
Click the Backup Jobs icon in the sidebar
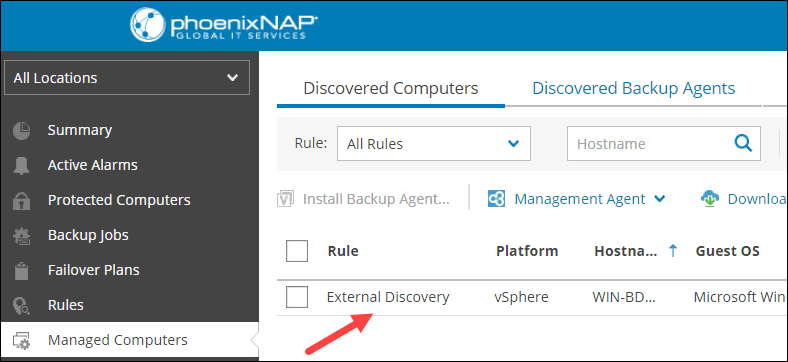[x=22, y=235]
